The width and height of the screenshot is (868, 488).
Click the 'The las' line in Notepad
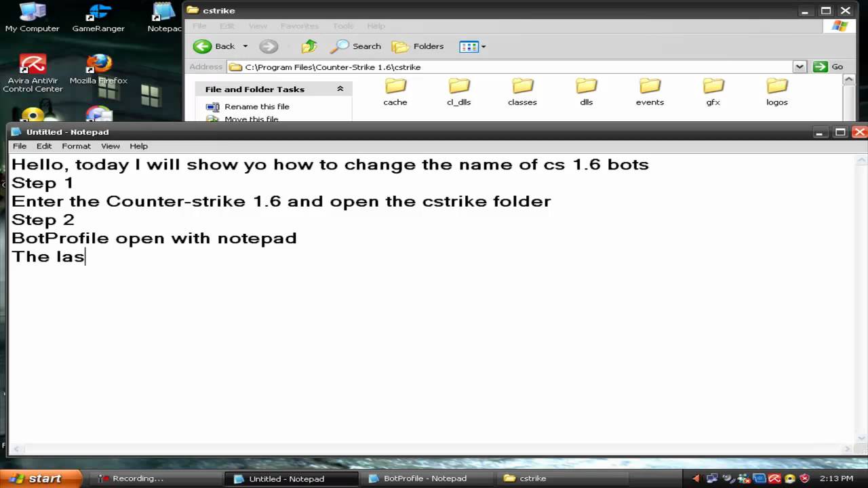[x=47, y=256]
